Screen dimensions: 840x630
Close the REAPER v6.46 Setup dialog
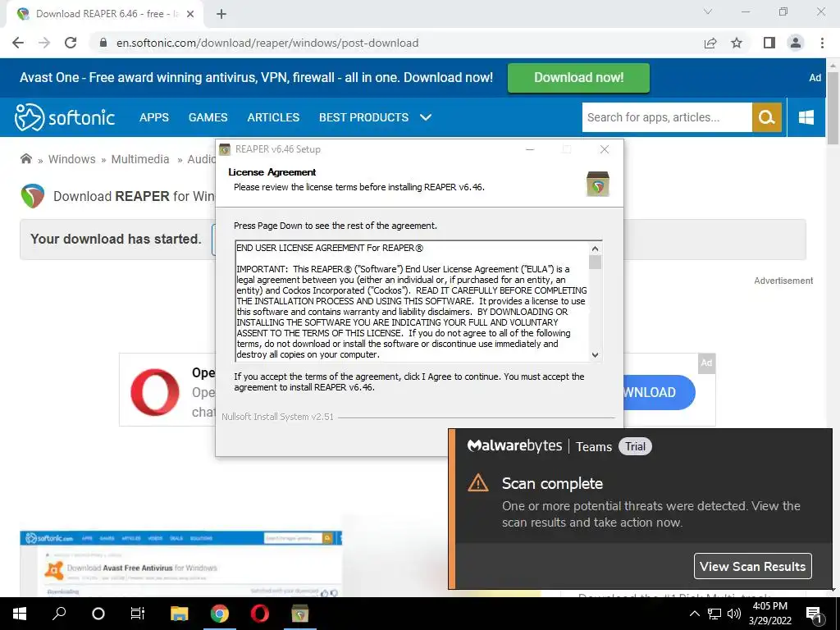[605, 149]
